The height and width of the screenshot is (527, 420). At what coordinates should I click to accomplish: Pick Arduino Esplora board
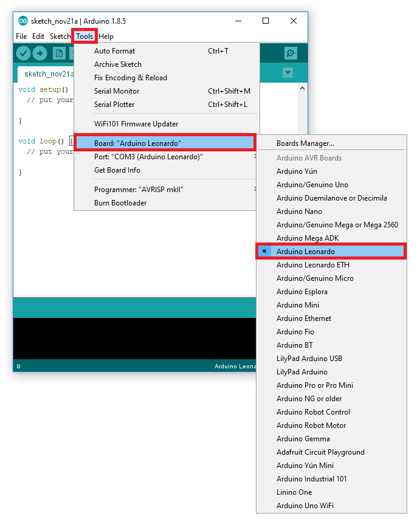[x=331, y=292]
